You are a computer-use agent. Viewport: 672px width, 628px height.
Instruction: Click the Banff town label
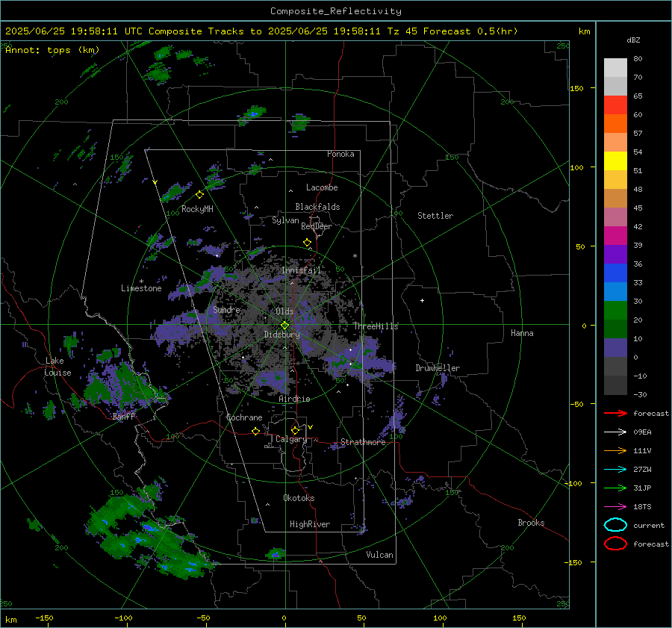pos(123,417)
